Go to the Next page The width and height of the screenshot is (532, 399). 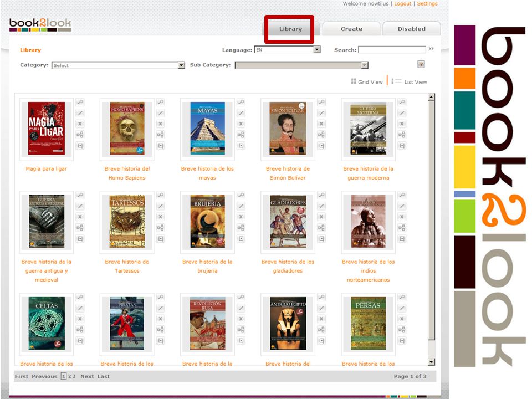87,376
